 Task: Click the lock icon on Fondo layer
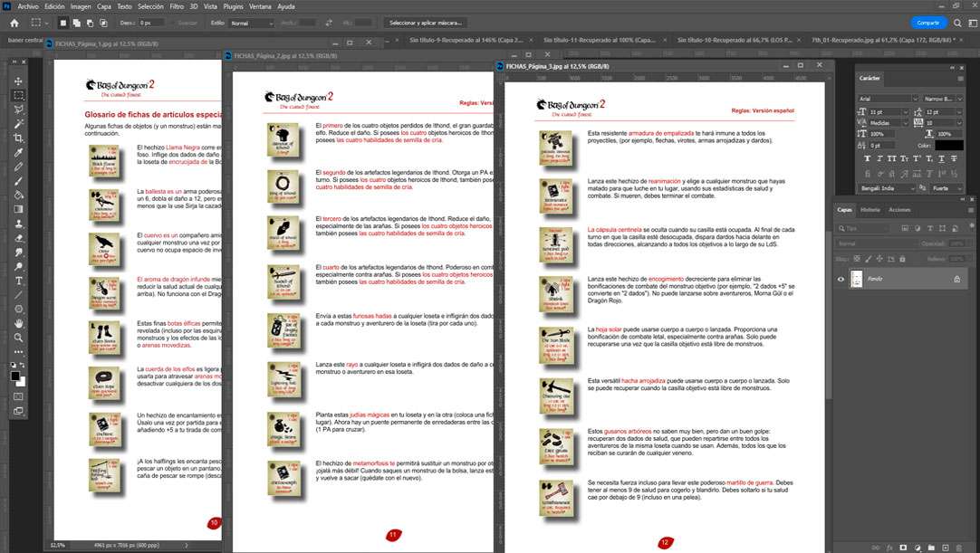point(956,280)
